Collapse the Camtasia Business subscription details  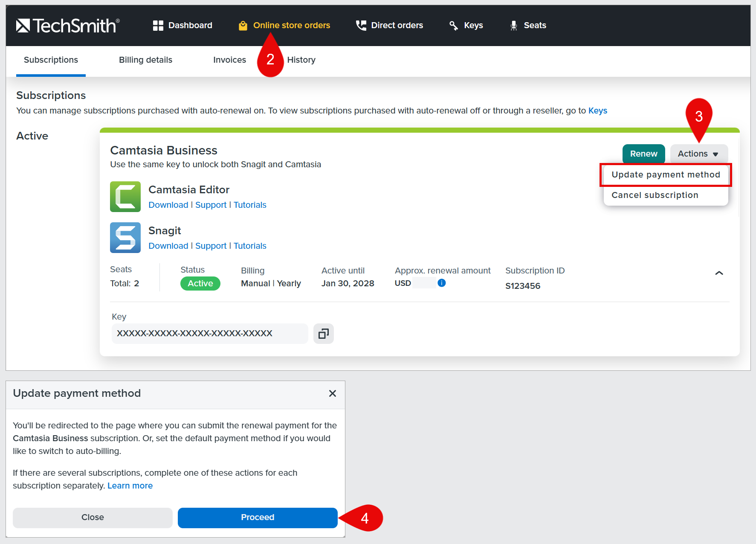point(719,273)
